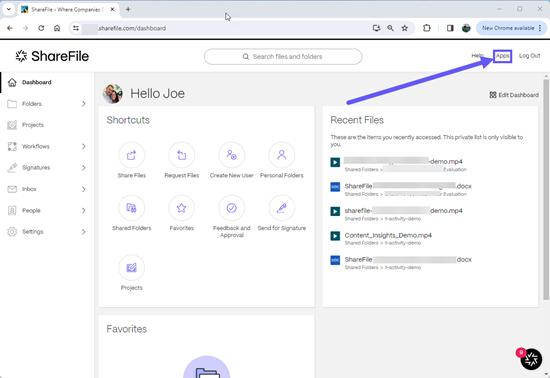Click the Edit Dashboard button
550x378 pixels.
(514, 95)
